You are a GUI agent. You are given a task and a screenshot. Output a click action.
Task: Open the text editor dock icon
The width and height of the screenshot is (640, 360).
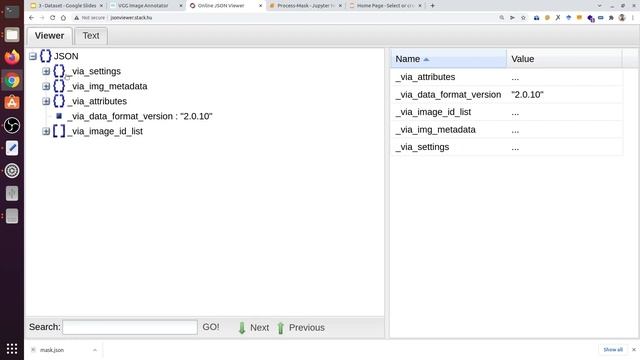pos(12,148)
